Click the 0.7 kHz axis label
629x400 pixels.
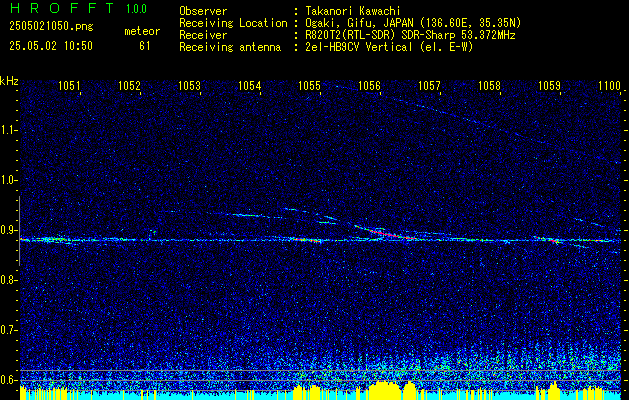coord(8,330)
